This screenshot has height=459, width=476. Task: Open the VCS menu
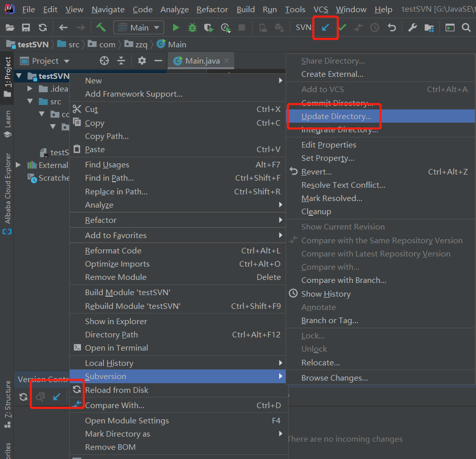(x=321, y=9)
